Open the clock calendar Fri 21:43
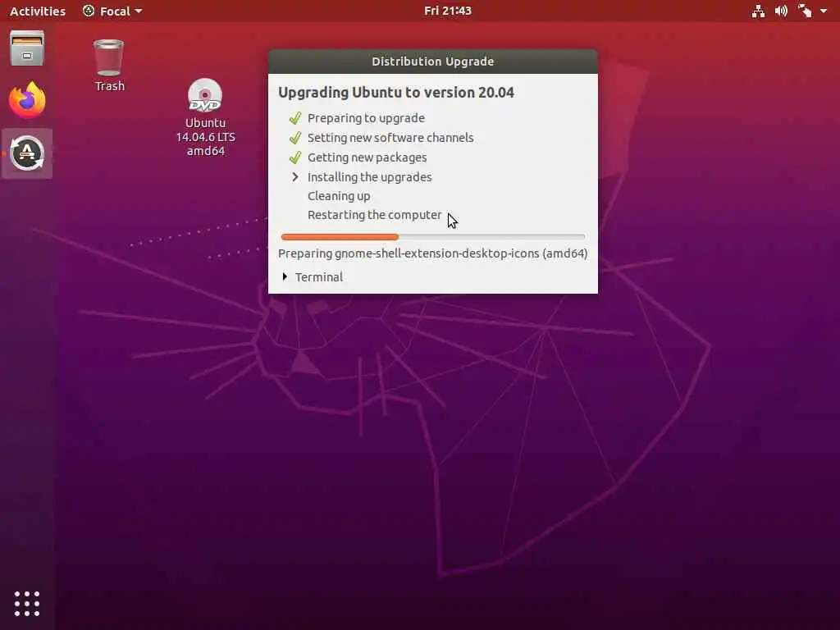 coord(447,11)
